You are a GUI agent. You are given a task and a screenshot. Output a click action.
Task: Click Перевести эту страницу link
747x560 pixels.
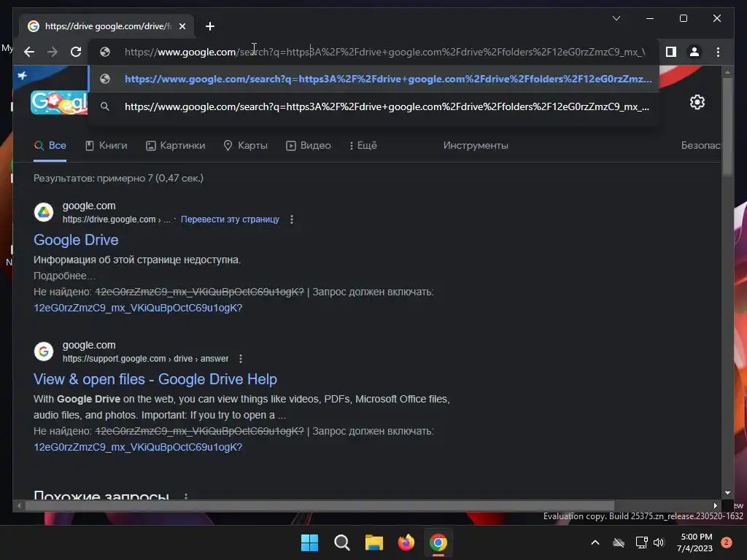point(230,219)
